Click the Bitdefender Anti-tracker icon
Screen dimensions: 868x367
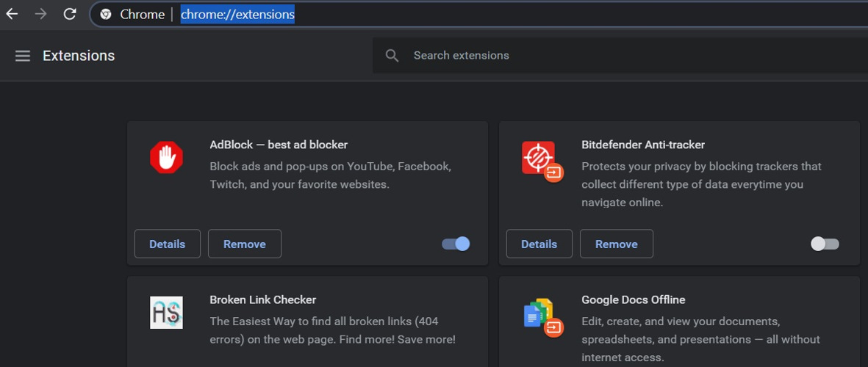[542, 161]
